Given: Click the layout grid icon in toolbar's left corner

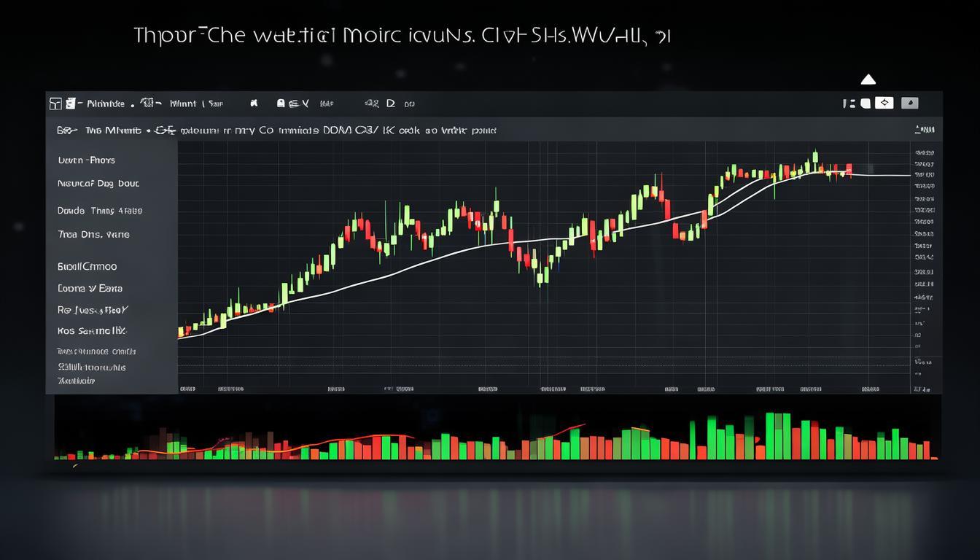Looking at the screenshot, I should 55,104.
